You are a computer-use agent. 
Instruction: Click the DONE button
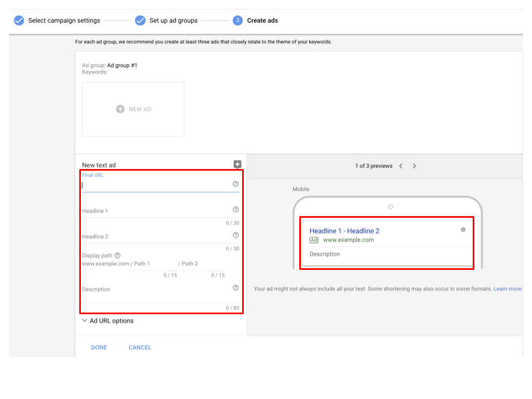tap(99, 347)
